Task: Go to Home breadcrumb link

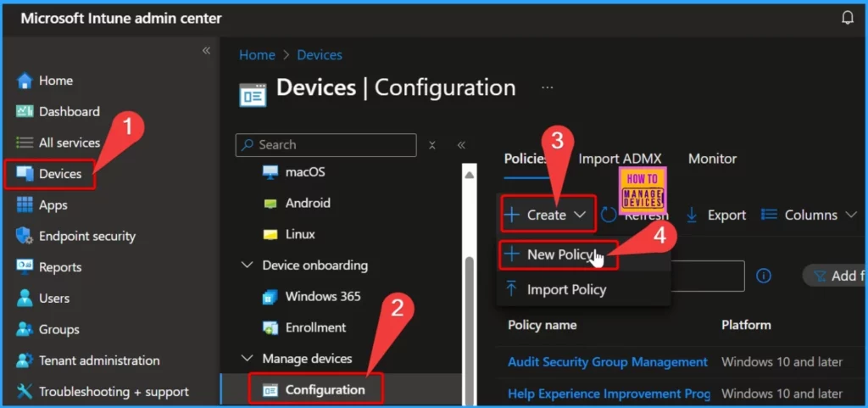Action: click(257, 55)
